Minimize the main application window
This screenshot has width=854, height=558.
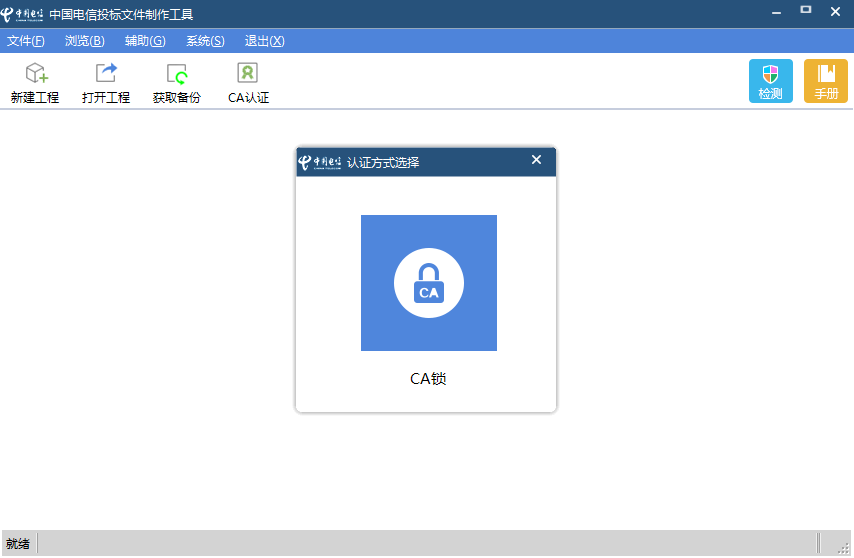776,12
